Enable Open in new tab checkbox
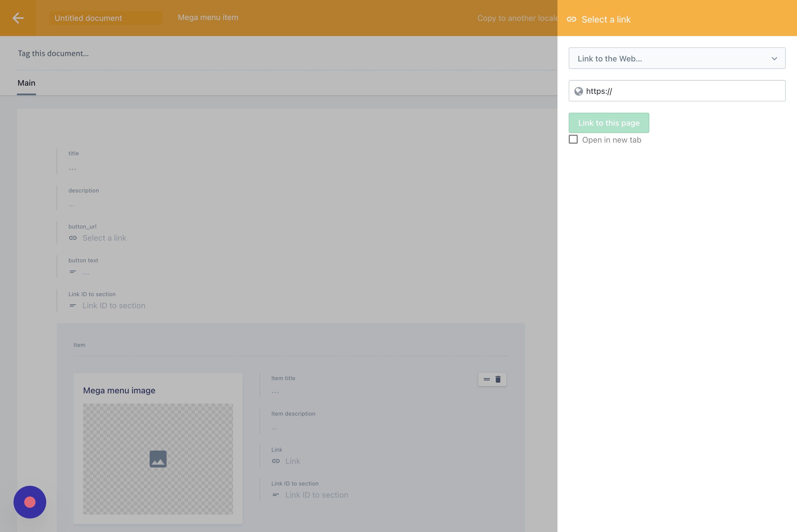797x532 pixels. pos(573,139)
